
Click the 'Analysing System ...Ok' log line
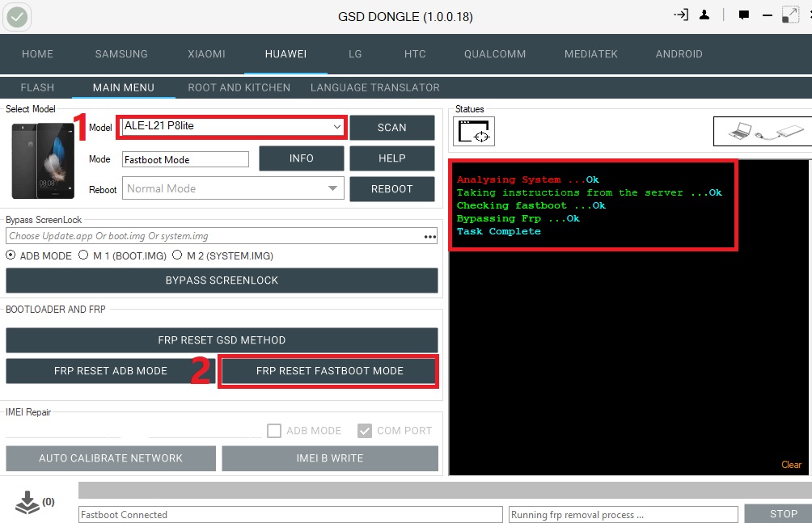527,179
